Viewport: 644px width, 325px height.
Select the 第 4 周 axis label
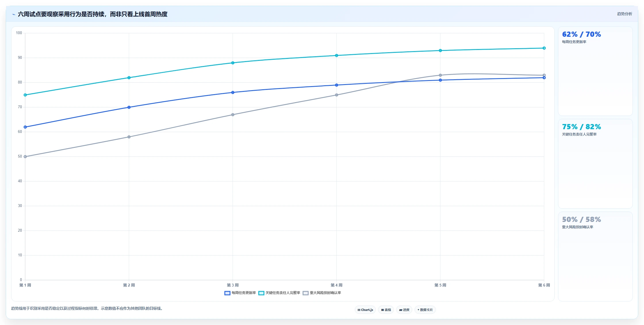[x=336, y=285]
